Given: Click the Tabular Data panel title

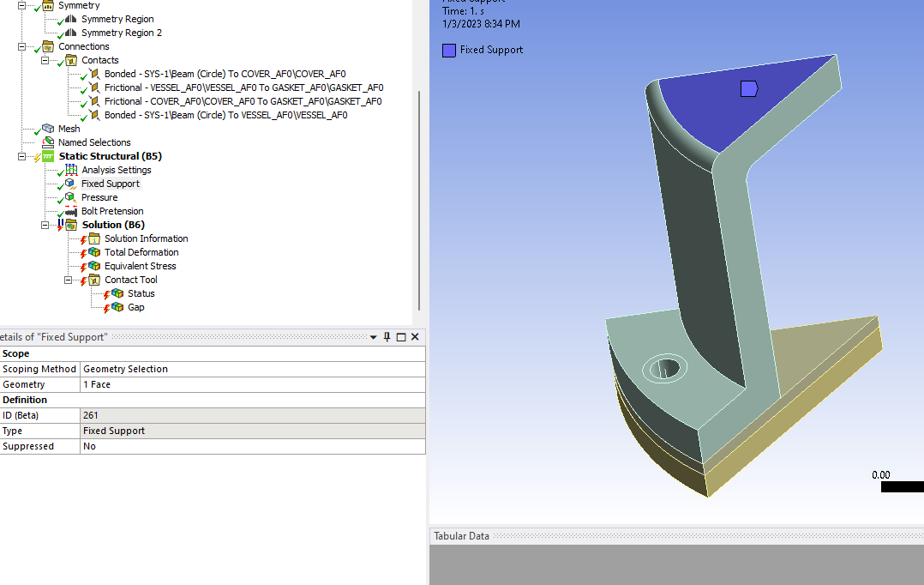Looking at the screenshot, I should (461, 536).
